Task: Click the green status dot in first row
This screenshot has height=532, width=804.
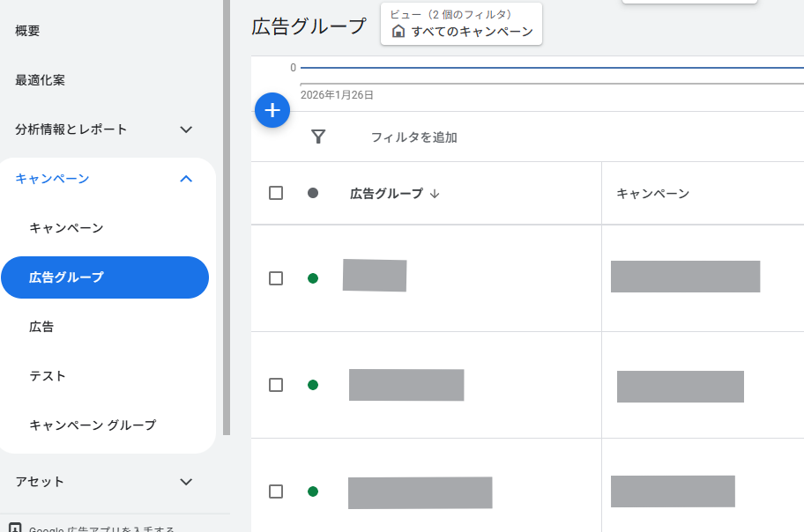Action: 313,278
